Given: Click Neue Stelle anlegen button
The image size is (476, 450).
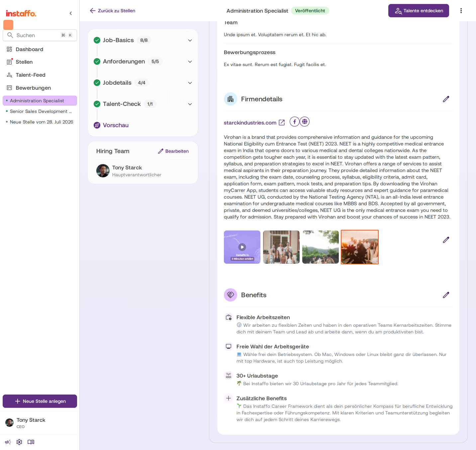Looking at the screenshot, I should [x=40, y=401].
